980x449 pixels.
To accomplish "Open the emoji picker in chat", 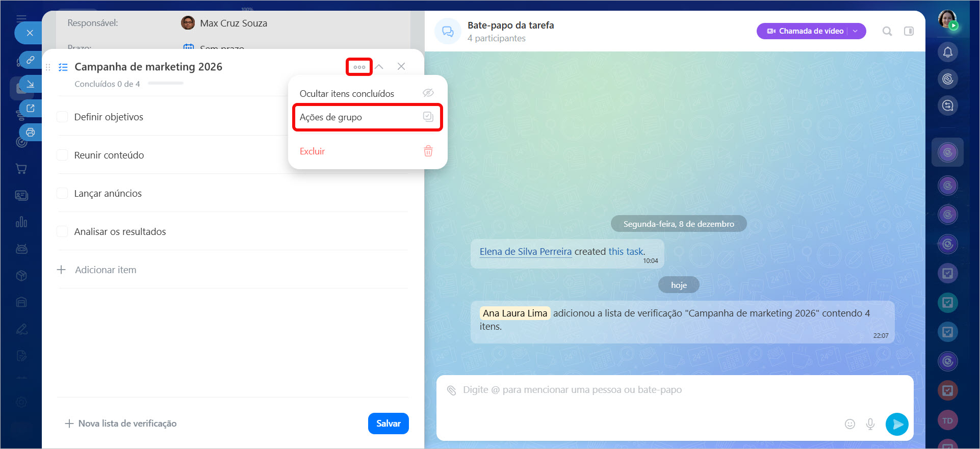I will pyautogui.click(x=849, y=424).
